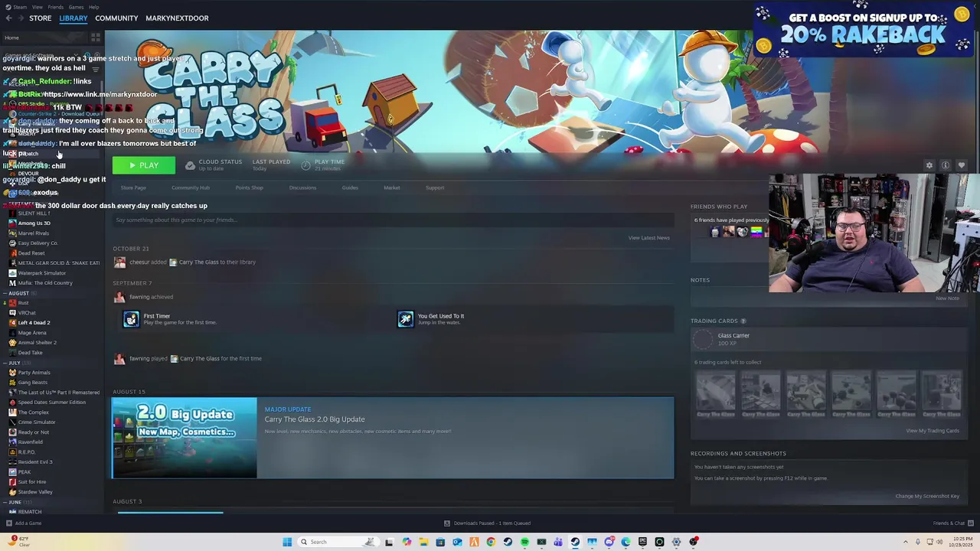Image resolution: width=980 pixels, height=551 pixels.
Task: Click View Latest News
Action: click(x=648, y=238)
